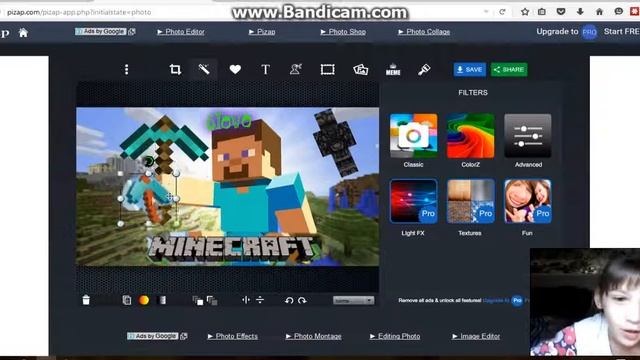Send the selected object to back
Viewport: 640px width, 360px height.
[x=212, y=300]
